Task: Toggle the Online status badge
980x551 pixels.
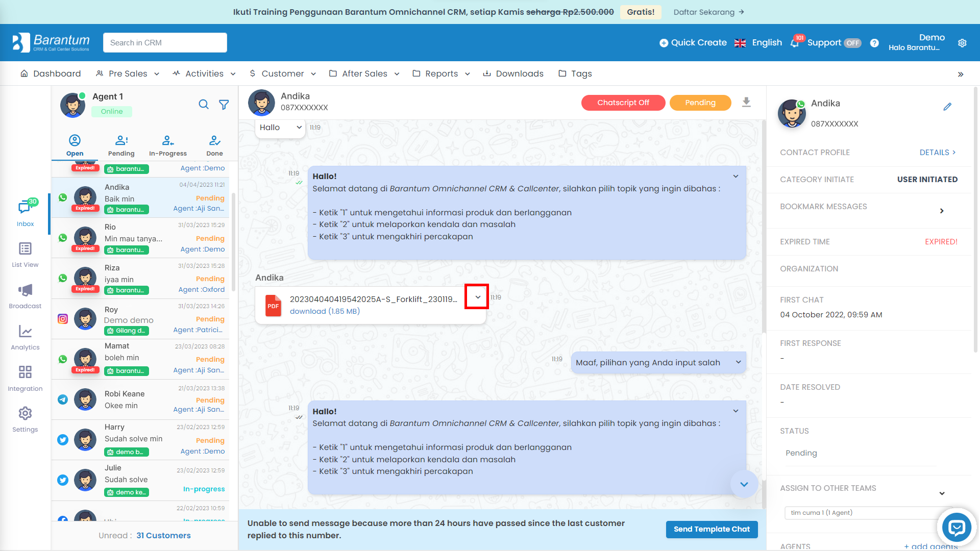Action: tap(112, 111)
